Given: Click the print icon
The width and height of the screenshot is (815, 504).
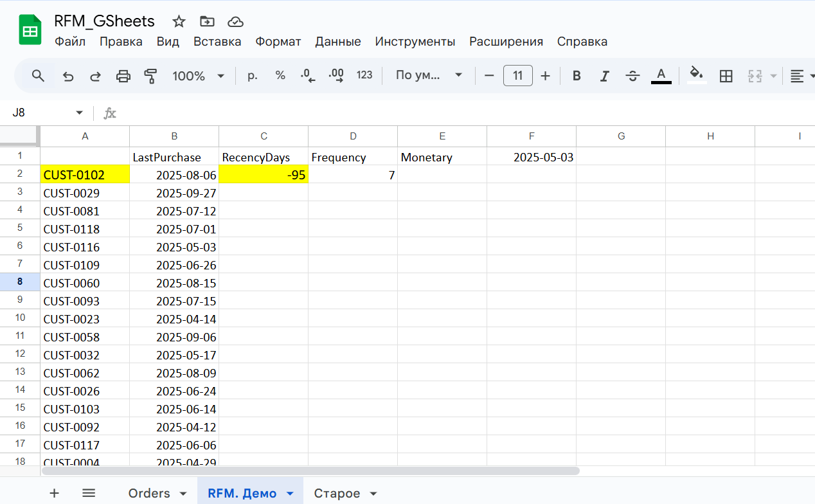Looking at the screenshot, I should click(123, 76).
